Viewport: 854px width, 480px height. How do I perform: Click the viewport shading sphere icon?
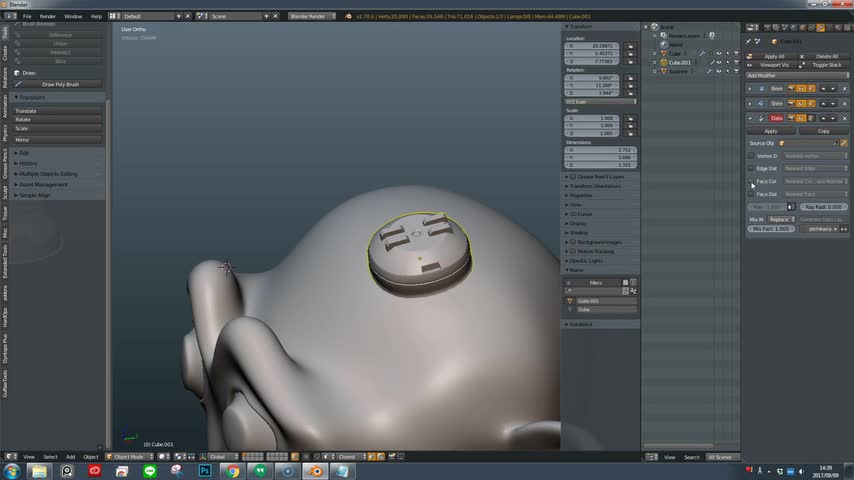(x=162, y=457)
